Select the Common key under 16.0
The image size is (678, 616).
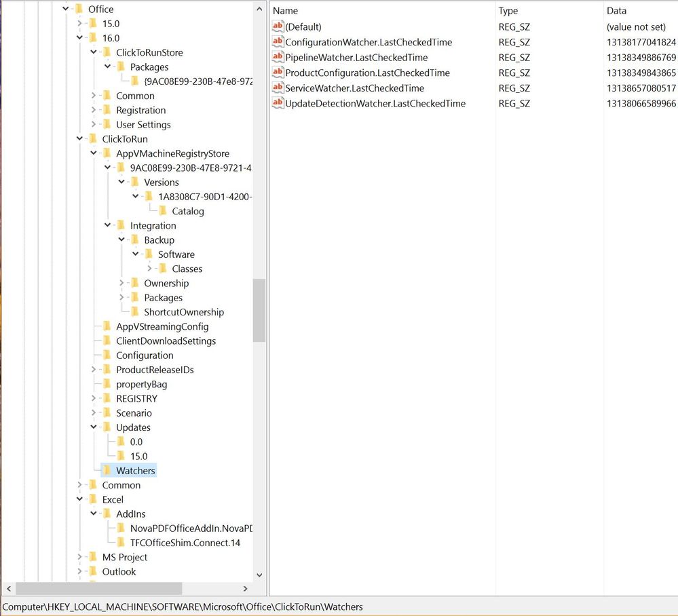pos(135,96)
